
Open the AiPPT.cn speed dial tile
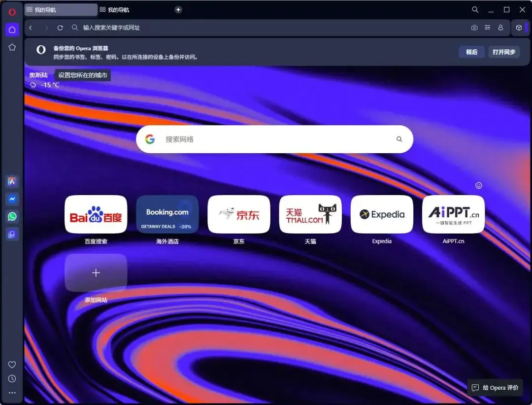point(453,214)
